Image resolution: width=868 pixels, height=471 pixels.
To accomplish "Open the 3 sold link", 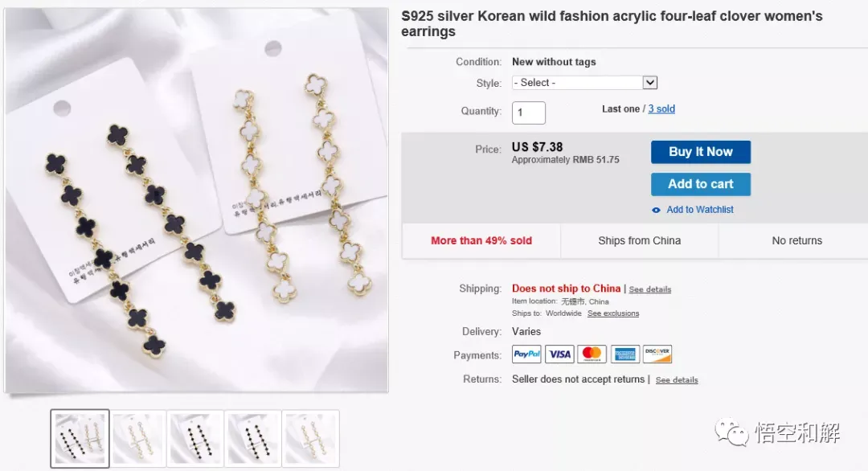I will coord(661,109).
